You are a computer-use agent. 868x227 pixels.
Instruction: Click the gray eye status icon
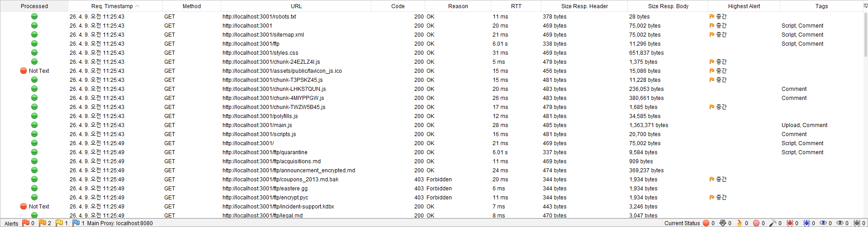[x=840, y=223]
